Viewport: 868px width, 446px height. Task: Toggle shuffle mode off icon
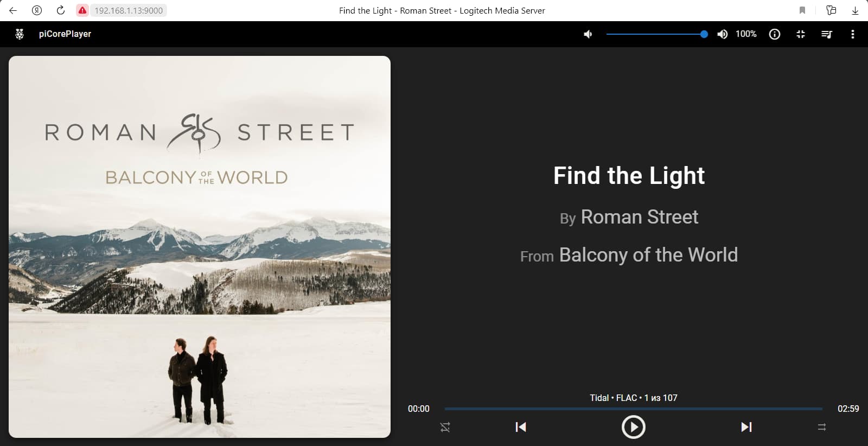pos(445,428)
